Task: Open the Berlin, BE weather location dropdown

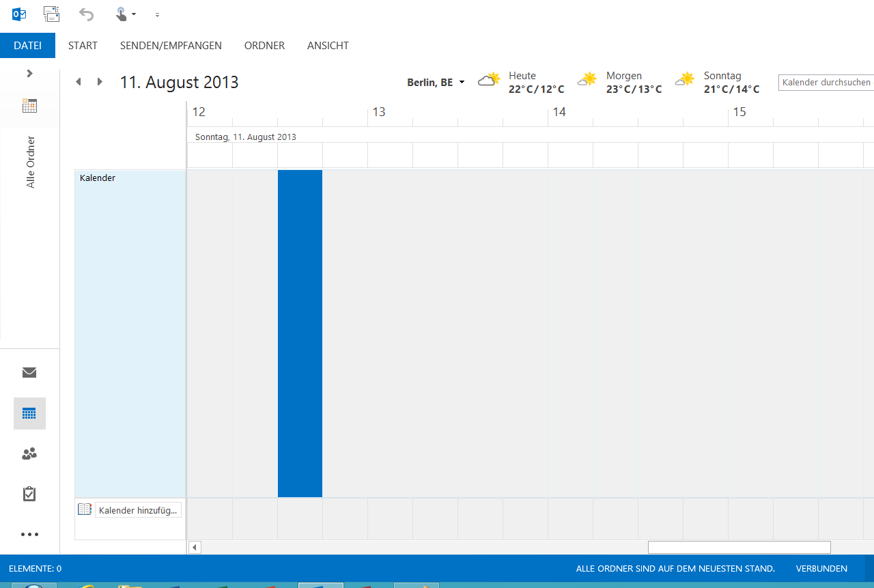Action: [x=462, y=83]
